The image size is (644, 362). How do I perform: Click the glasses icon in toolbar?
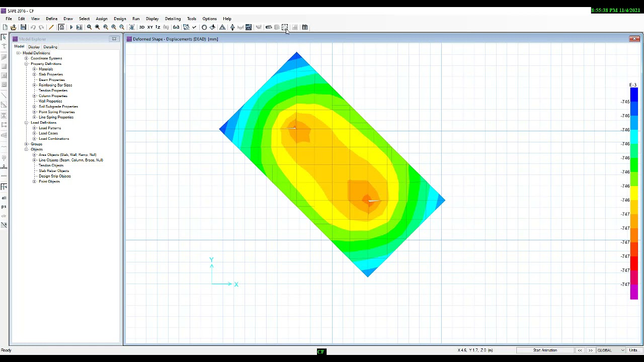click(x=176, y=27)
